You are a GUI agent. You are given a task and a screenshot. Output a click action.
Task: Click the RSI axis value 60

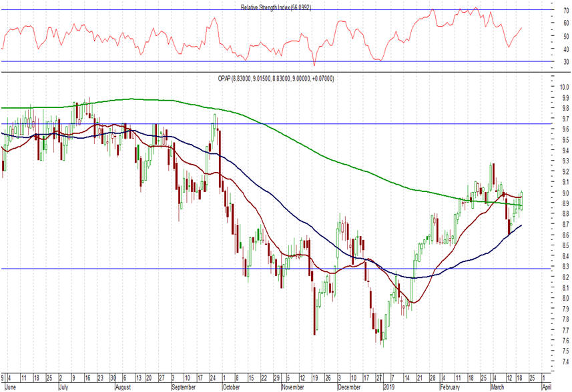click(566, 23)
